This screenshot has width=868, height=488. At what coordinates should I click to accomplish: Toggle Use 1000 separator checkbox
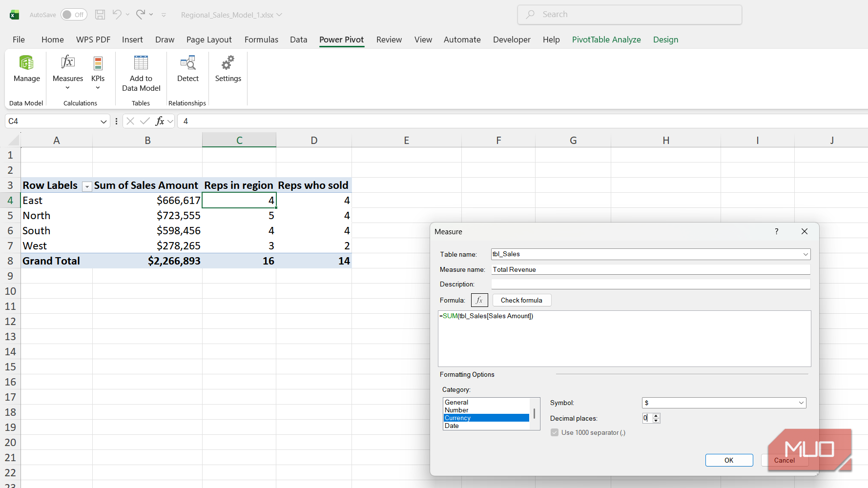pos(555,432)
